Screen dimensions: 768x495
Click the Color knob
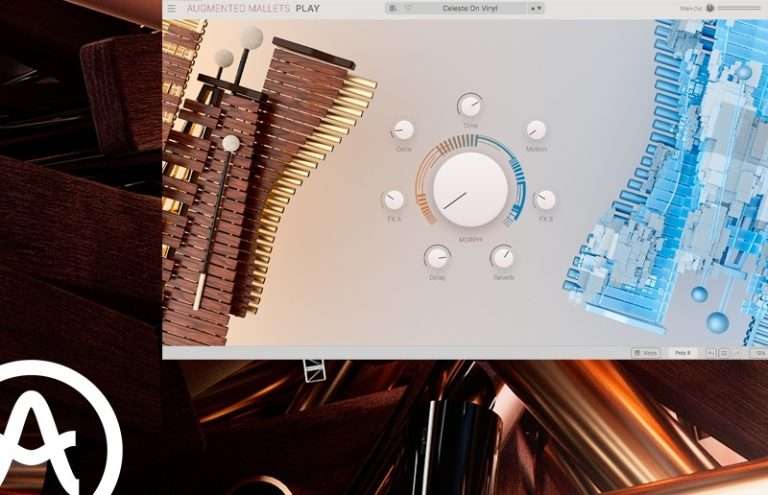pyautogui.click(x=404, y=130)
